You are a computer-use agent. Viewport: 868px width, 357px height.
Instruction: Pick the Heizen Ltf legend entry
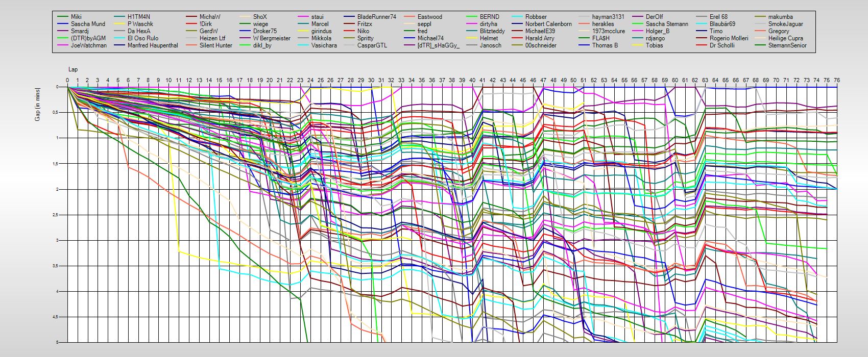212,38
